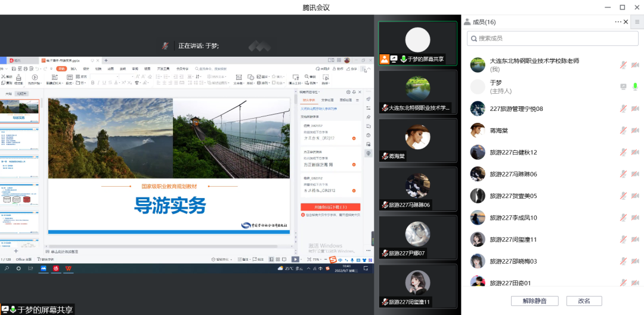
Task: Open the members panel three-dot menu
Action: [618, 22]
